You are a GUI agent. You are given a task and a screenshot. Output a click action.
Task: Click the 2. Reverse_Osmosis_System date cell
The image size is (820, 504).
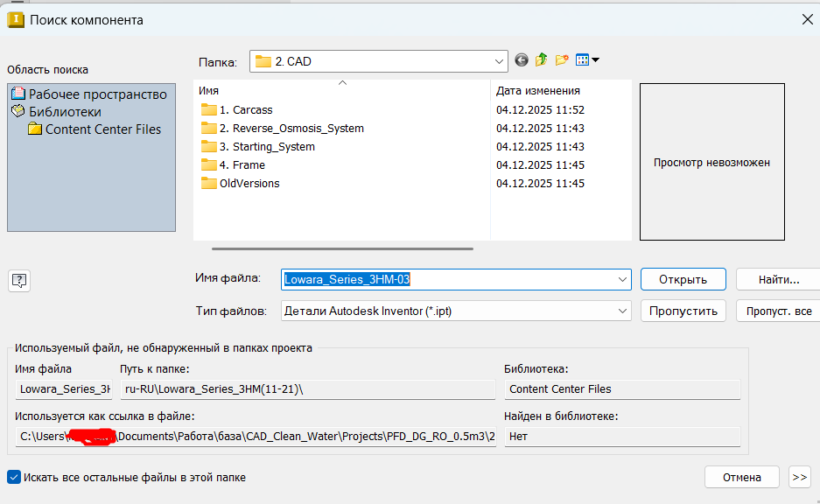540,128
